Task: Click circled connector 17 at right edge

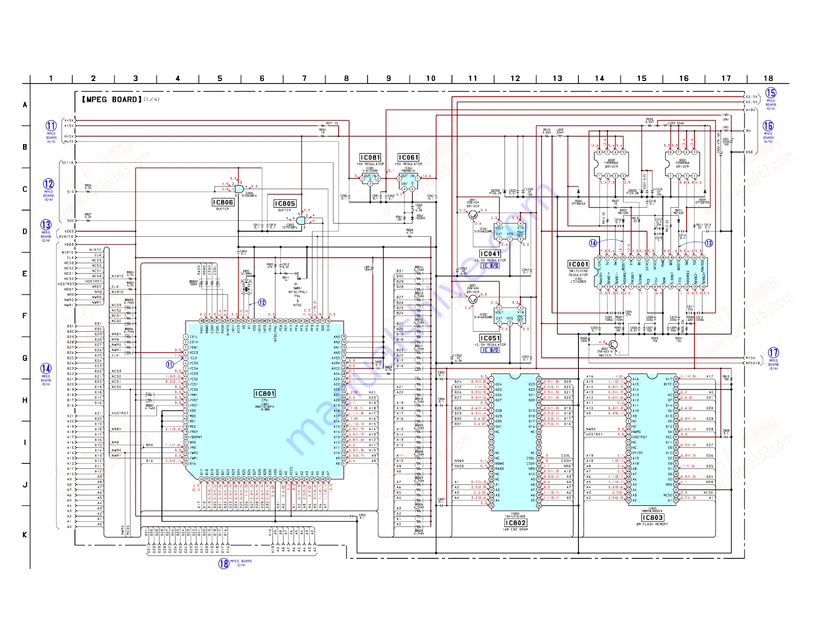Action: pos(773,353)
